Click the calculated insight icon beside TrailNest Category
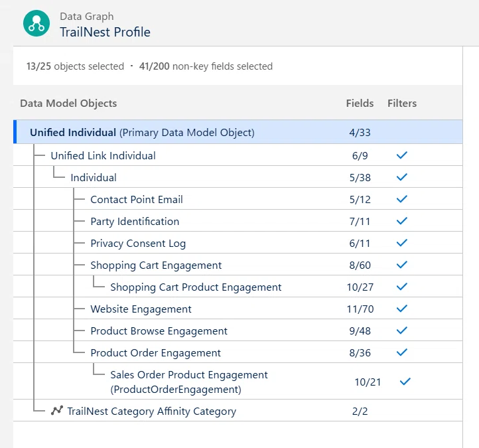Viewport: 479px width, 448px height. [57, 410]
